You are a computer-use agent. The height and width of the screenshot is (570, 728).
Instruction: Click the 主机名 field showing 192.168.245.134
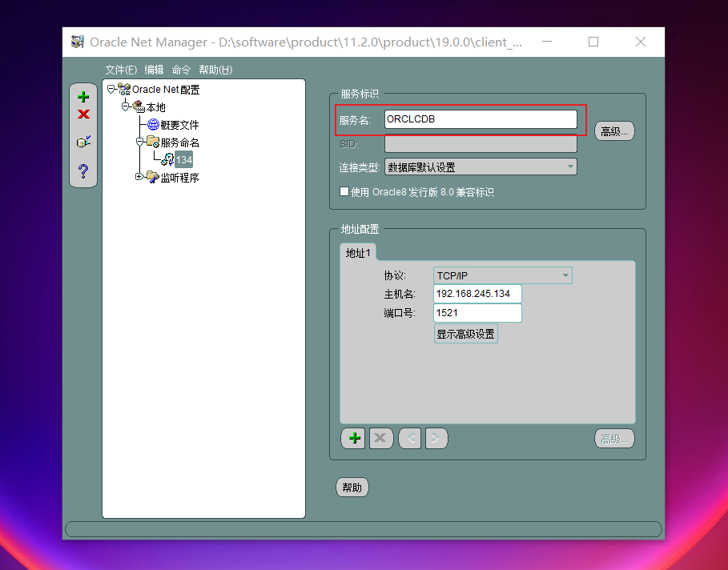[x=478, y=294]
